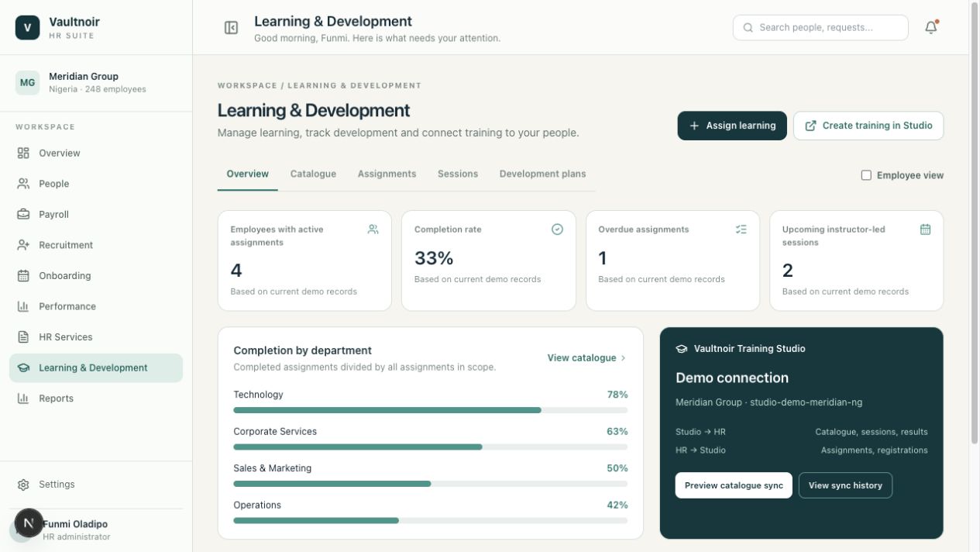Click the Technology 78% value
Viewport: 980px width, 552px height.
click(617, 395)
